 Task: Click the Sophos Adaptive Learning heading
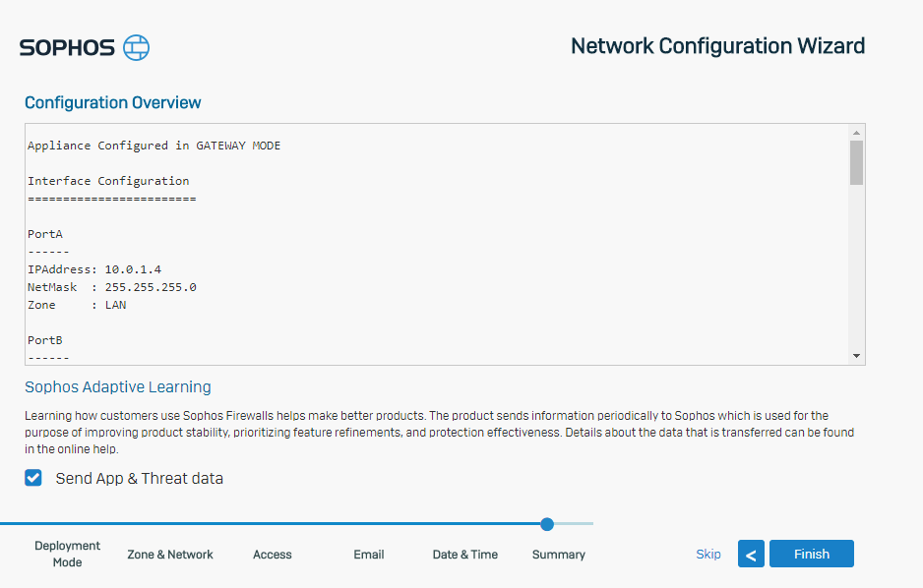point(118,386)
